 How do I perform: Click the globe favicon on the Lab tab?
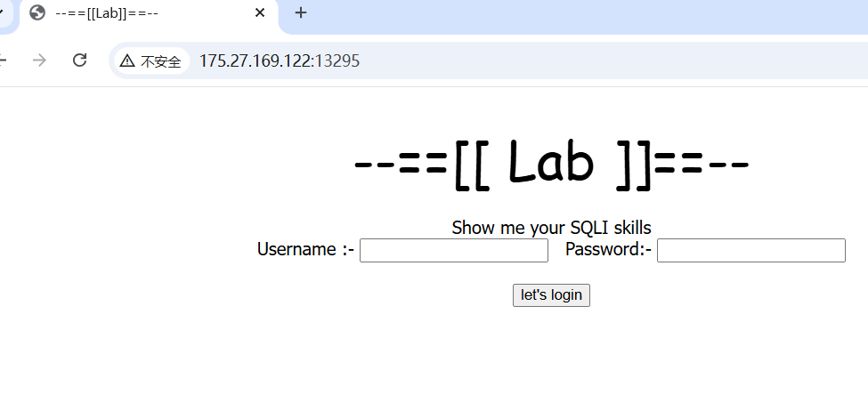[37, 12]
